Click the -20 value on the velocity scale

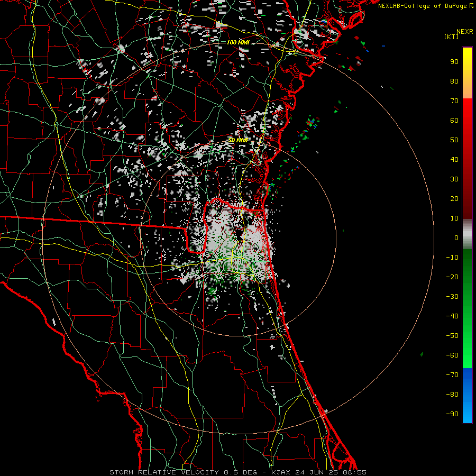452,277
